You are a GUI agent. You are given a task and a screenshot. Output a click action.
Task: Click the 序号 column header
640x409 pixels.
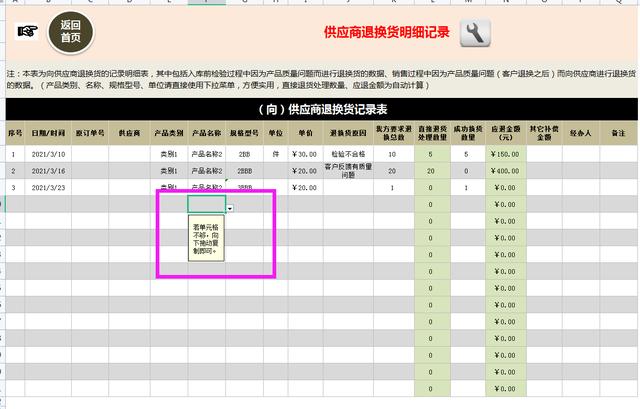[15, 133]
